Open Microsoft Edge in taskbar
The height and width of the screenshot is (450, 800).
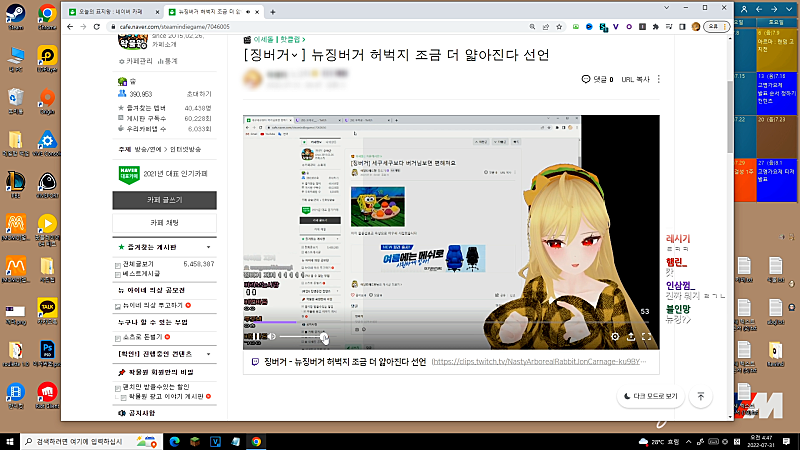174,441
